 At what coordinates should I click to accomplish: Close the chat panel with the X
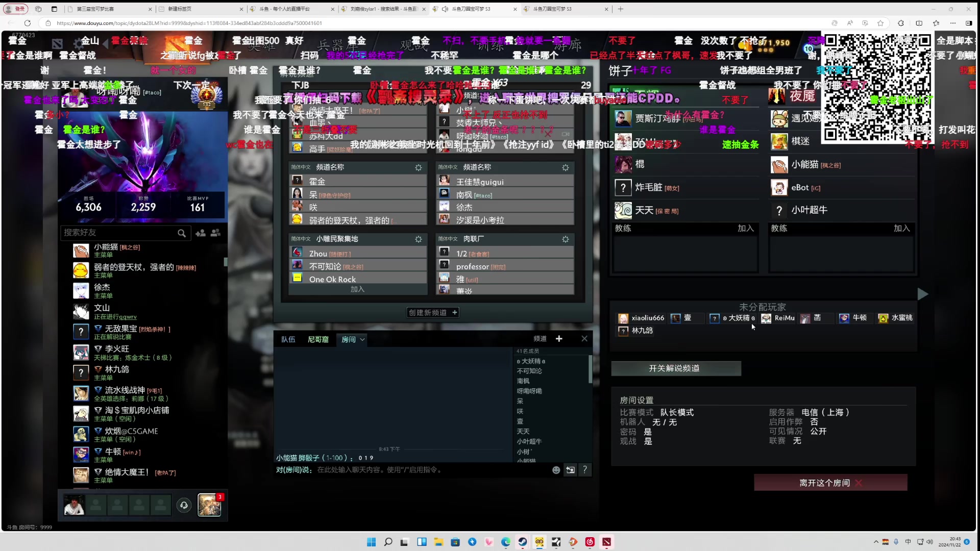point(584,339)
